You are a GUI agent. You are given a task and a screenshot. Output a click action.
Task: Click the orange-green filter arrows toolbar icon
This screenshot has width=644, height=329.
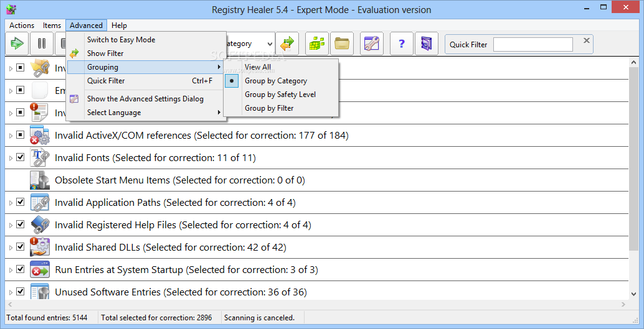tap(287, 43)
